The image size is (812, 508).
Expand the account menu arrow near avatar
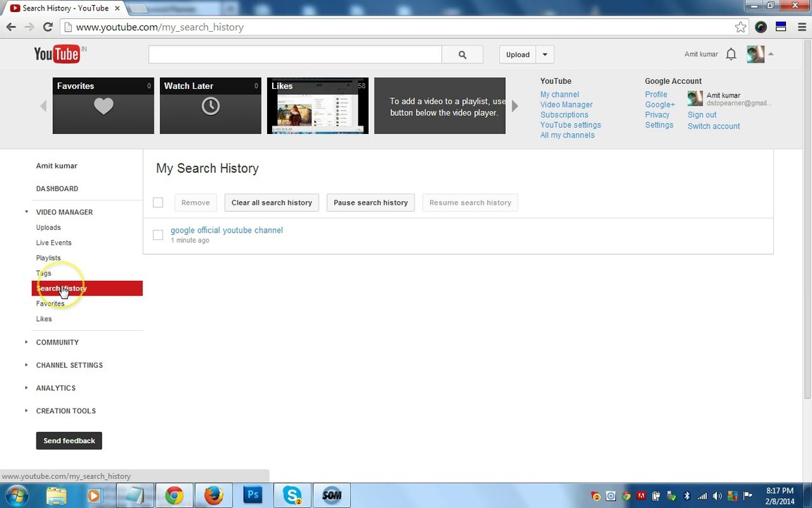point(770,54)
